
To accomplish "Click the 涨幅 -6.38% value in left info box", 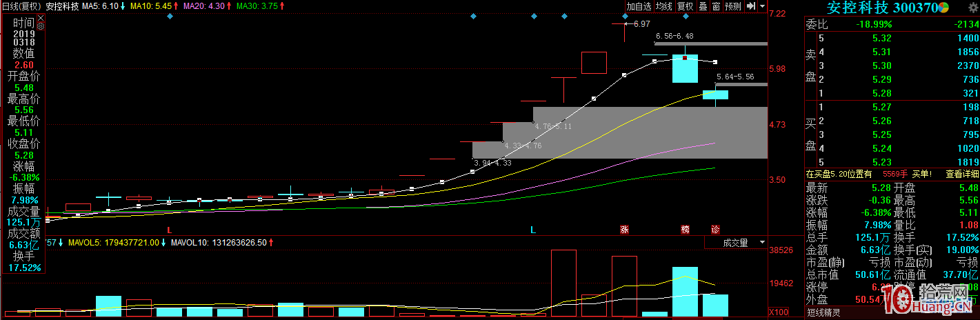I will pos(23,177).
